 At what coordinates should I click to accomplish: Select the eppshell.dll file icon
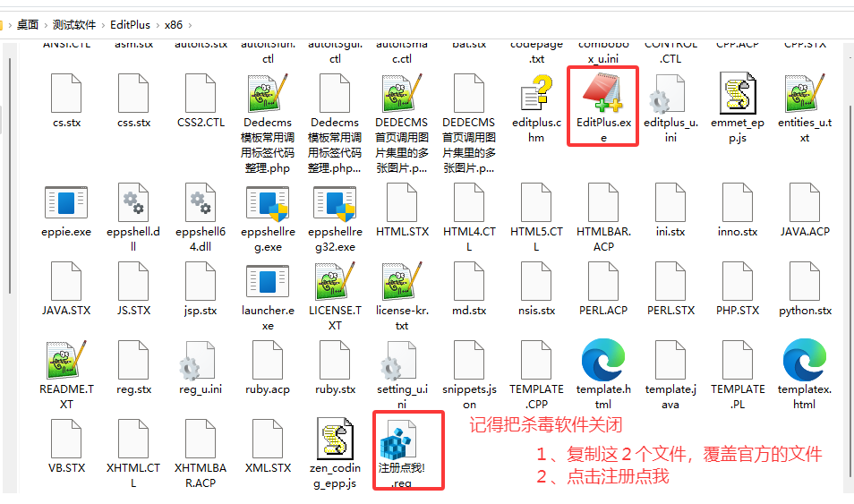133,202
